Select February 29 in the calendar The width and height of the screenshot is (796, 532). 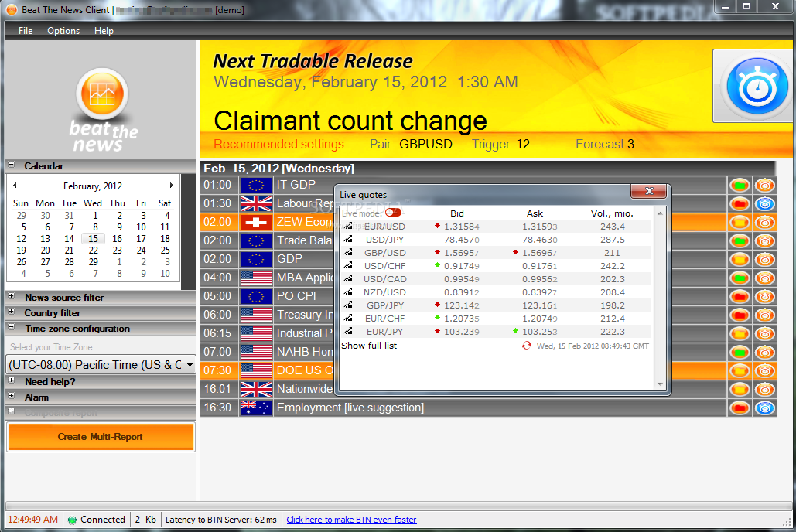94,262
